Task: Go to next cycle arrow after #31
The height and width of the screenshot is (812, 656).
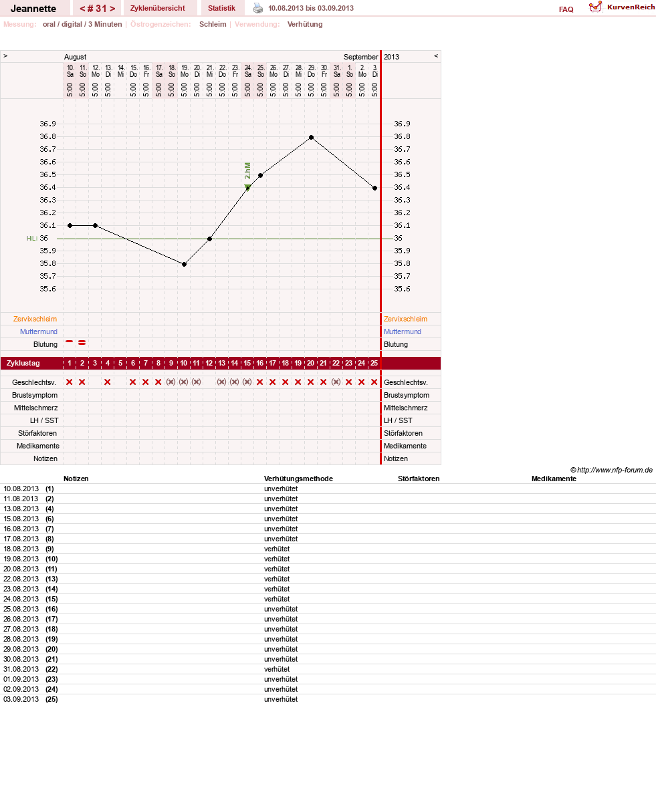Action: 112,9
